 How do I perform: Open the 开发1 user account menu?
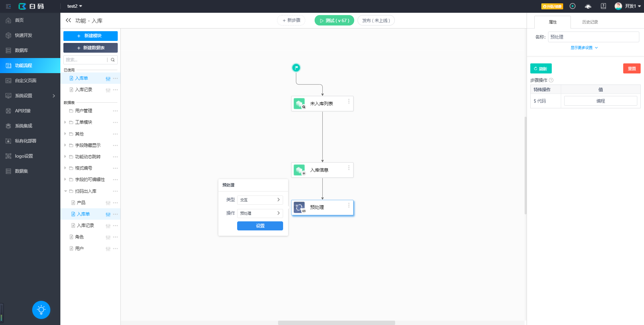[x=628, y=6]
